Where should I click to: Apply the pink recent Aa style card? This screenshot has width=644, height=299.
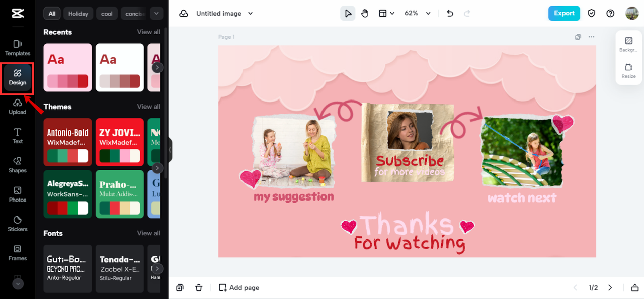coord(68,67)
